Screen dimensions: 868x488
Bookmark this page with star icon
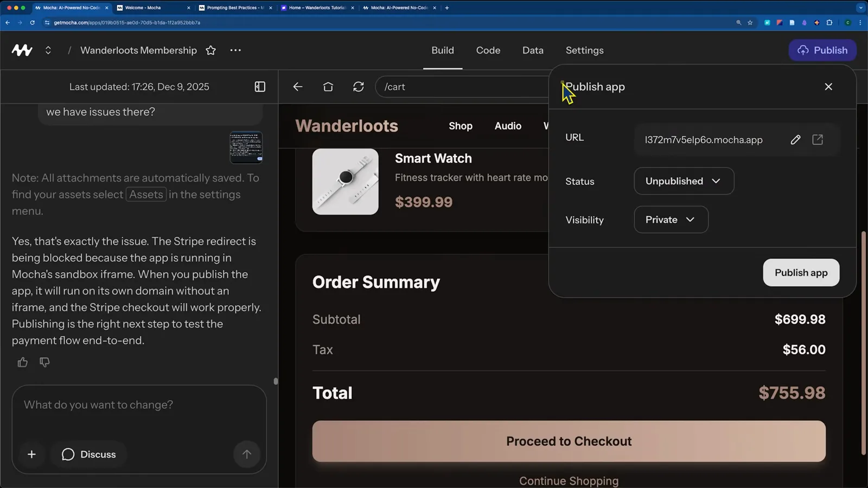pos(750,23)
